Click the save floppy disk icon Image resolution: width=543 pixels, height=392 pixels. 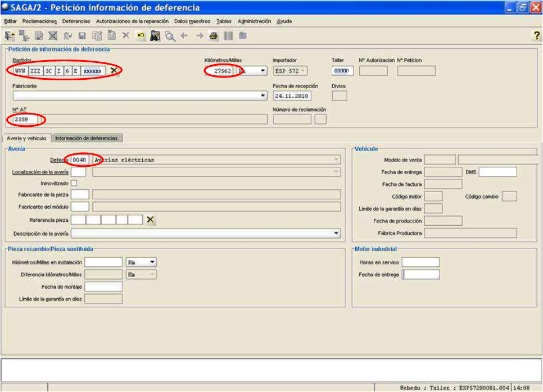pyautogui.click(x=82, y=35)
